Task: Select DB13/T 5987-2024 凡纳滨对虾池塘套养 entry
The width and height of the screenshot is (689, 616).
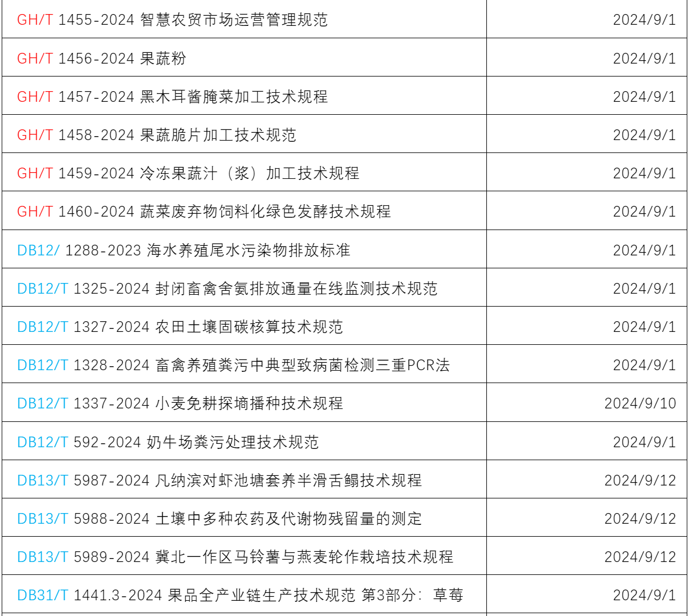Action: point(220,480)
